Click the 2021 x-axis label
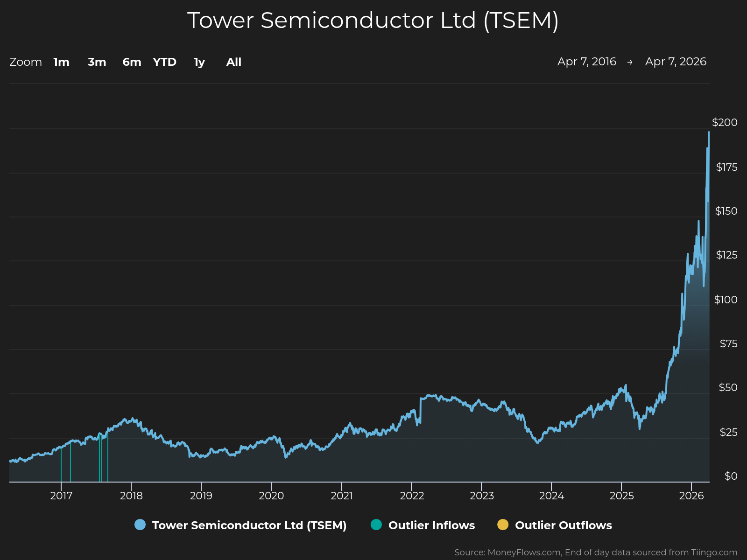 coord(342,496)
